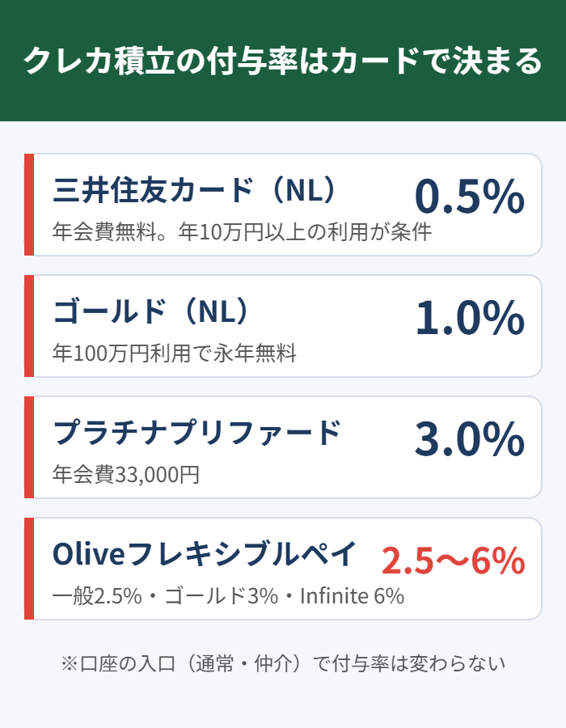Click the text 年100万円利用で永年無料

click(175, 353)
